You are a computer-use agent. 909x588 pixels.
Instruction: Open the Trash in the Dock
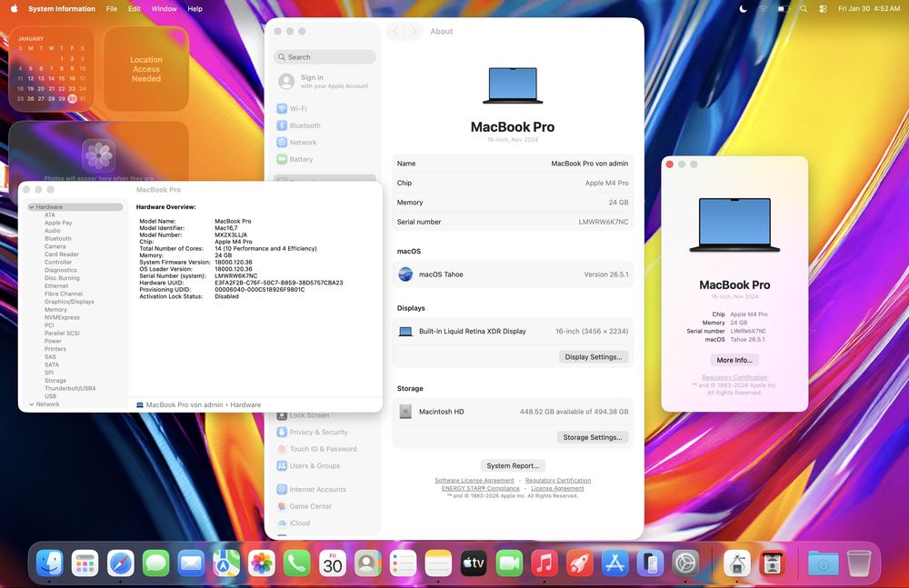pyautogui.click(x=859, y=563)
